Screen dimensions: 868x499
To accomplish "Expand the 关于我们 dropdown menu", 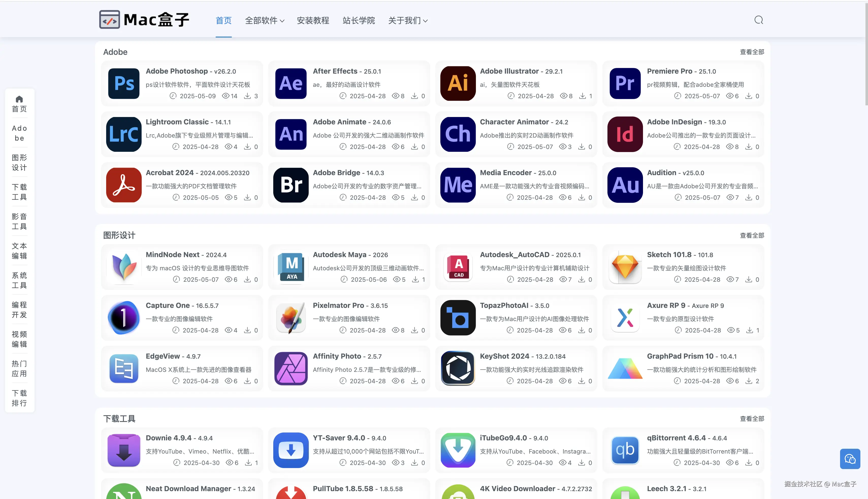I will [408, 21].
